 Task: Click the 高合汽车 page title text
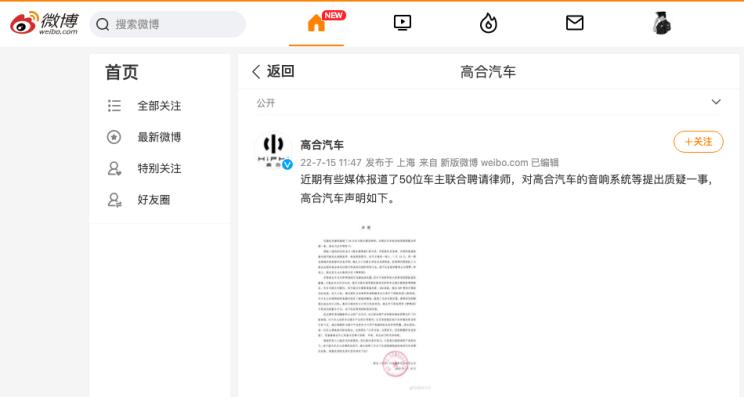pyautogui.click(x=488, y=72)
